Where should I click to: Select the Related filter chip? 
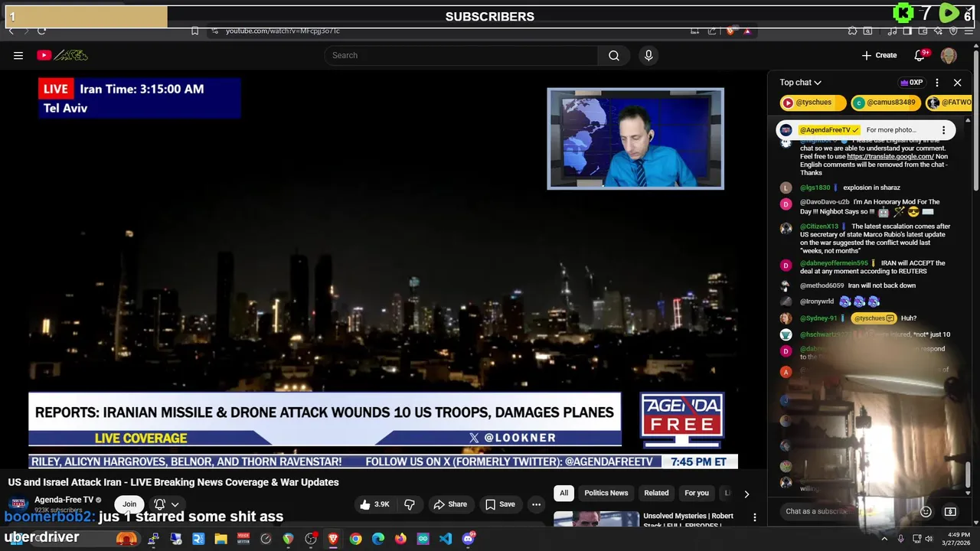click(x=656, y=493)
